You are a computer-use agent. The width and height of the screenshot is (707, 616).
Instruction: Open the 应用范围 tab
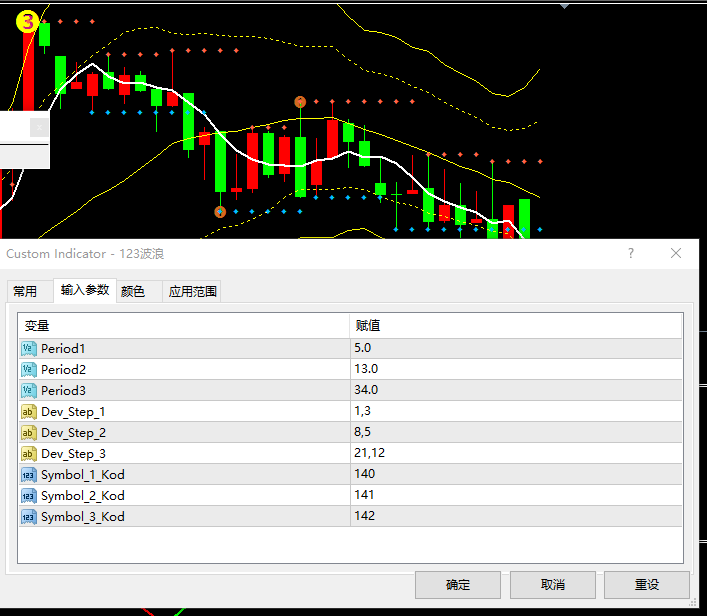(x=193, y=291)
